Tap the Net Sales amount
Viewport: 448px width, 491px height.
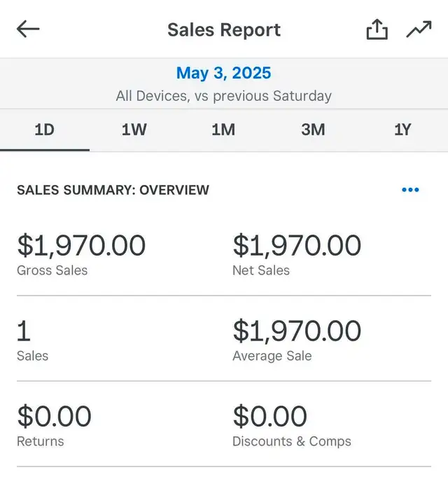297,245
